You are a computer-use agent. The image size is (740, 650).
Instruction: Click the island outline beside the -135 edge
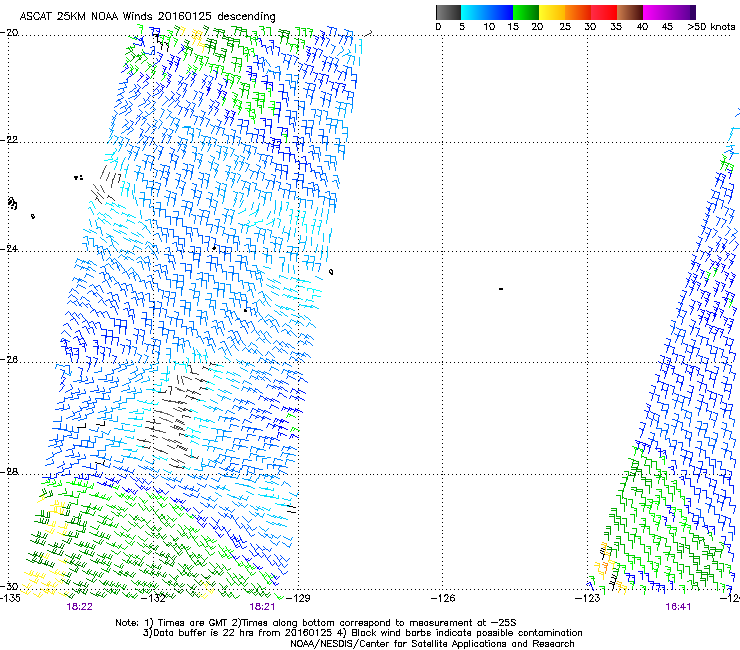pyautogui.click(x=13, y=203)
